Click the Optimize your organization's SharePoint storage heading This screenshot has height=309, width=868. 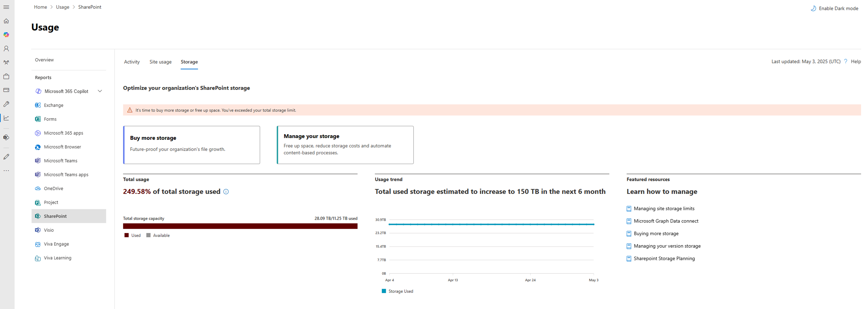(186, 88)
